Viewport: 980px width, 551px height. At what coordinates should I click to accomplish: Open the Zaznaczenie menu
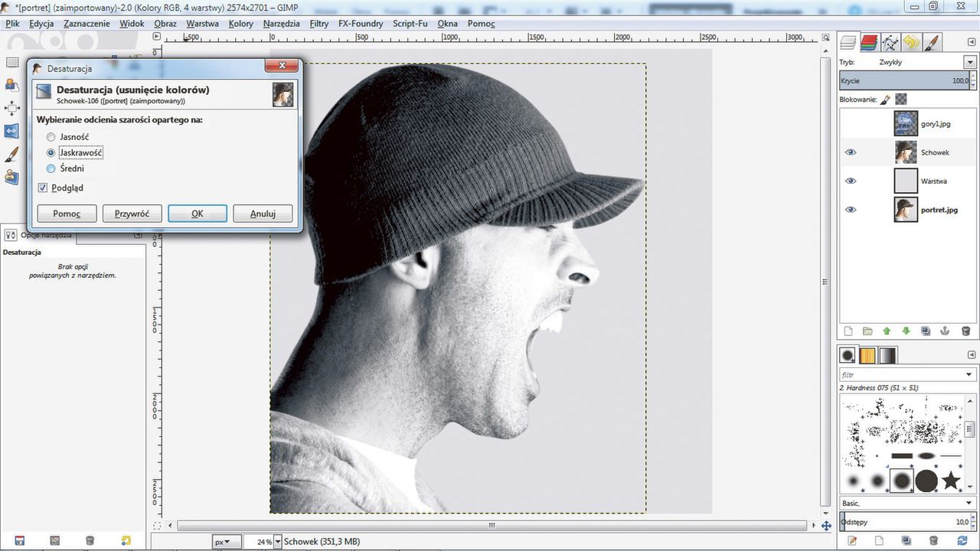coord(87,24)
